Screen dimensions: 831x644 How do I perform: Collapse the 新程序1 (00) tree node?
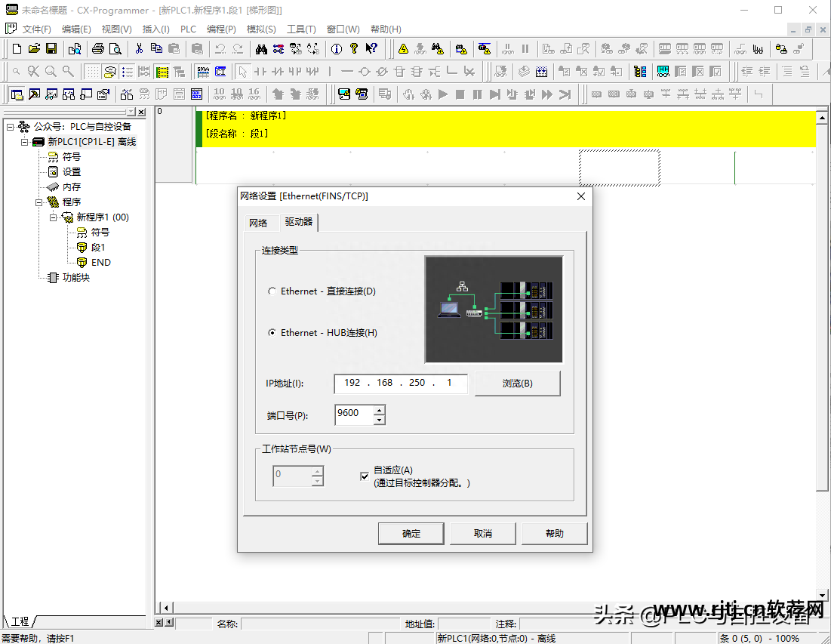[x=54, y=217]
